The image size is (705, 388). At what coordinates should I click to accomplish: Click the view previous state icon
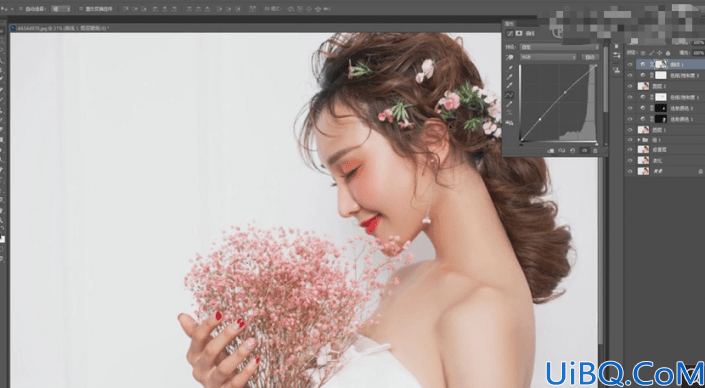pos(562,151)
